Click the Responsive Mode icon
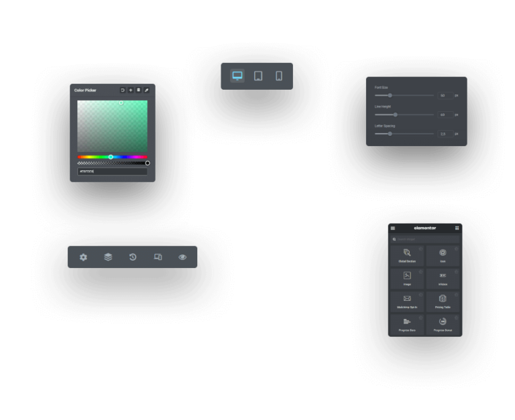Screen dimensions: 515x420 click(158, 257)
